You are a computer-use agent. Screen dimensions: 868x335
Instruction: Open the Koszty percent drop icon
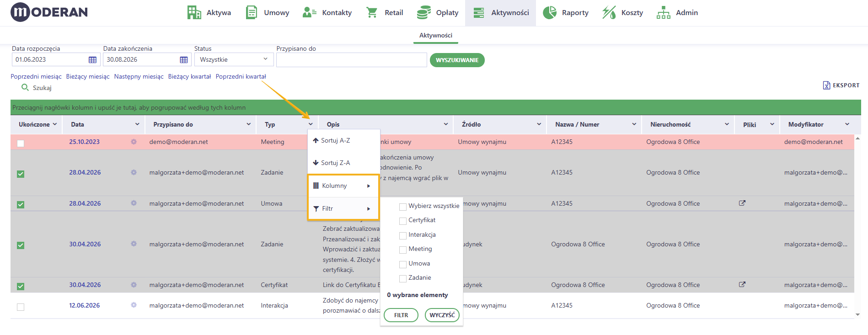[x=609, y=13]
